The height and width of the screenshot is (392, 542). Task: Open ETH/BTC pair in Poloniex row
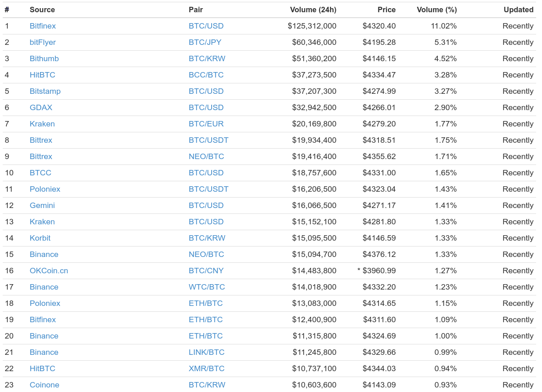click(x=206, y=303)
